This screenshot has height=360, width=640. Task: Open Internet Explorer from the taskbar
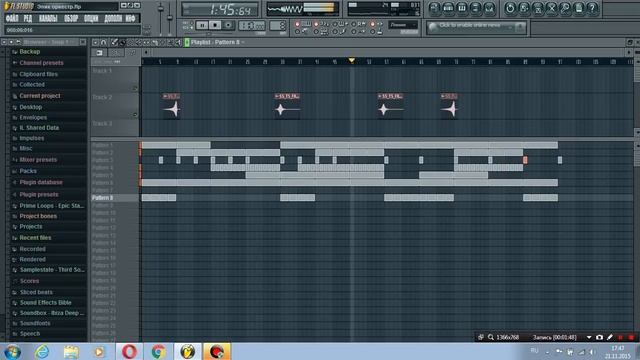42,351
